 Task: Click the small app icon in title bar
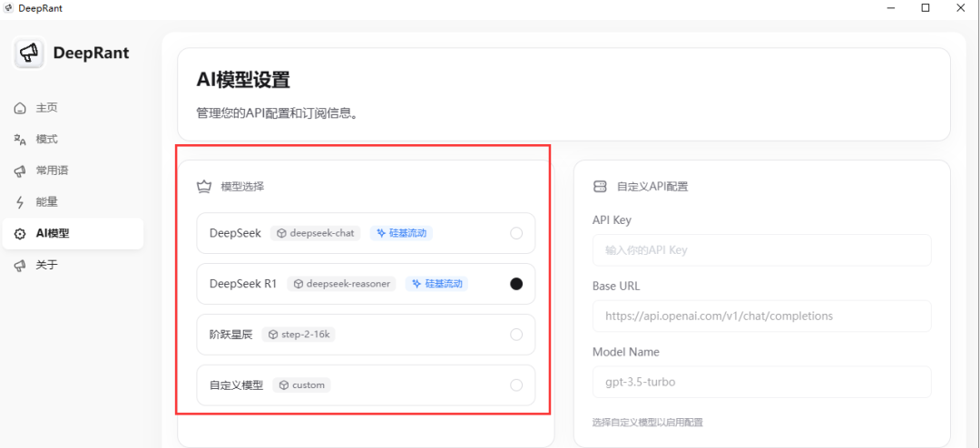point(9,8)
